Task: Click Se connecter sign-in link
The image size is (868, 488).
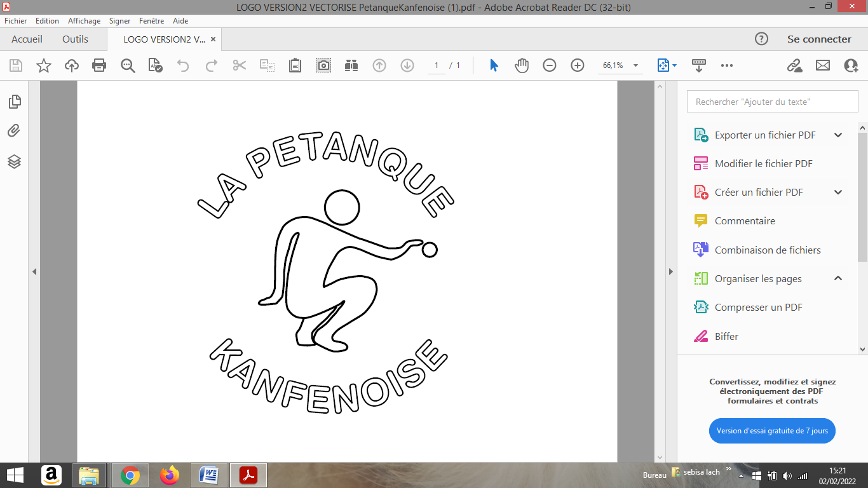Action: click(819, 39)
